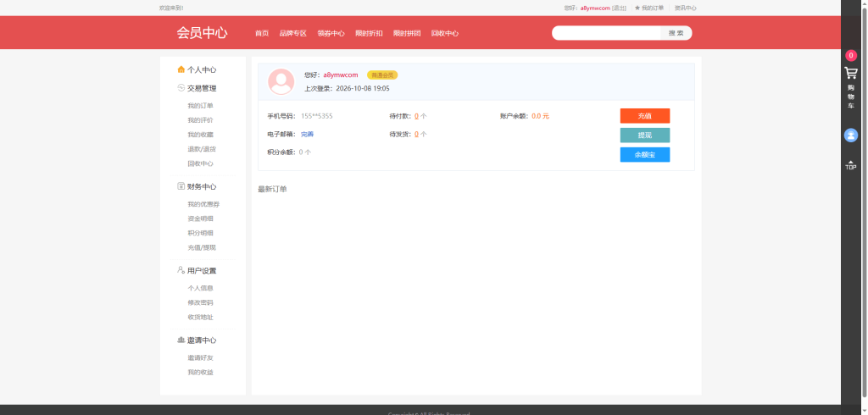Click 个人中心 sidebar heading

tap(202, 69)
